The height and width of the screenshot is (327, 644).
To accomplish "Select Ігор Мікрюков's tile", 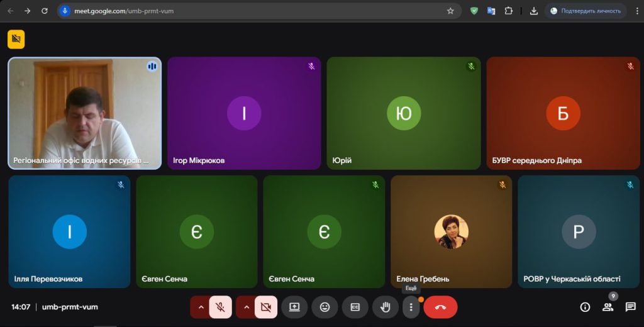I will [244, 113].
